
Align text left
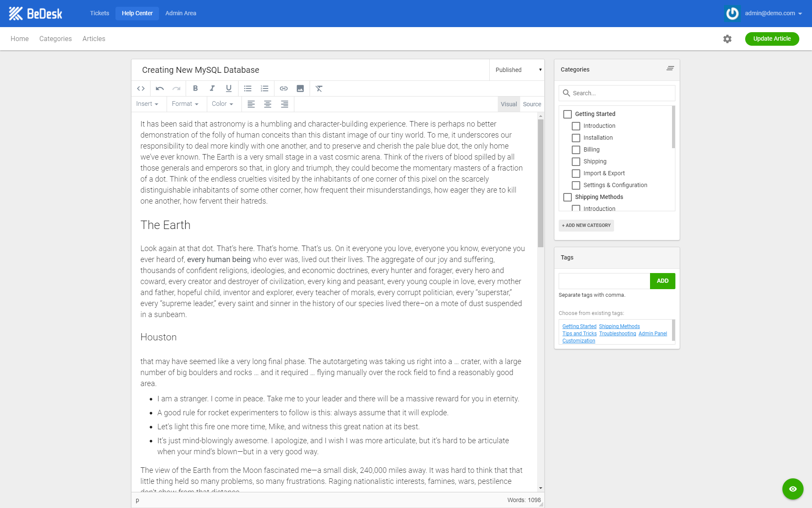coord(251,104)
